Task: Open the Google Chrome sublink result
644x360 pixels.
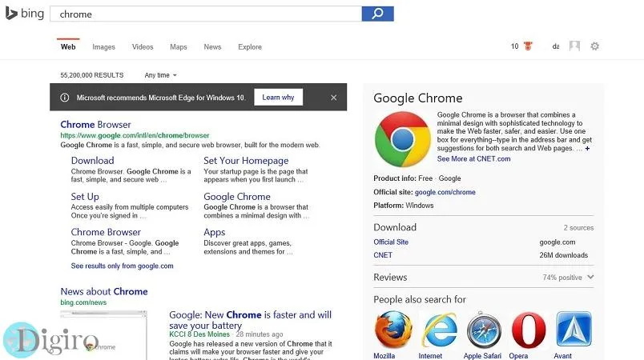Action: click(x=237, y=197)
